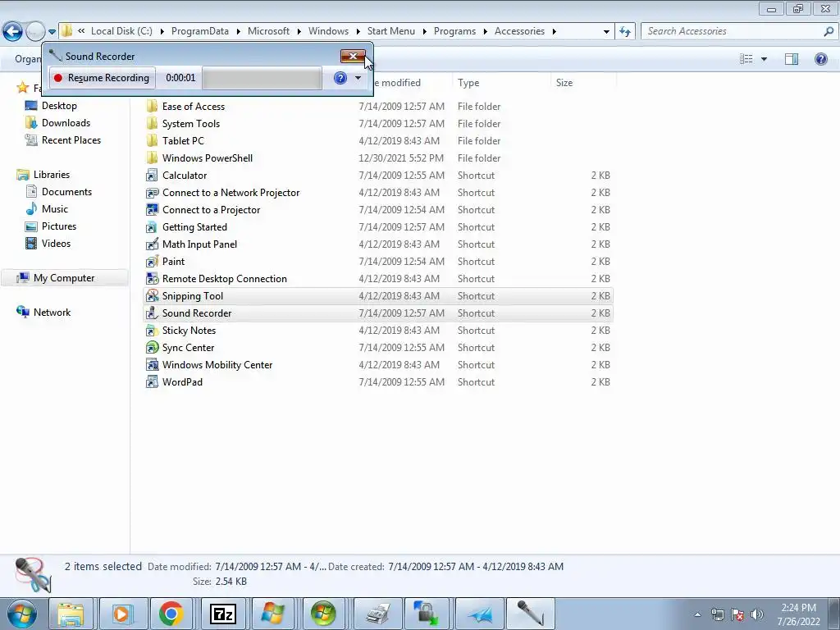Click the volume icon in system tray
This screenshot has width=840, height=630.
(x=757, y=614)
